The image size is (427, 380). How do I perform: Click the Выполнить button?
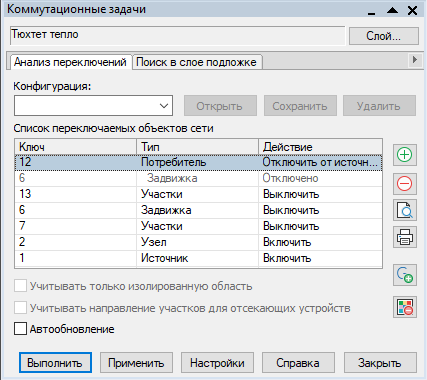coord(55,363)
